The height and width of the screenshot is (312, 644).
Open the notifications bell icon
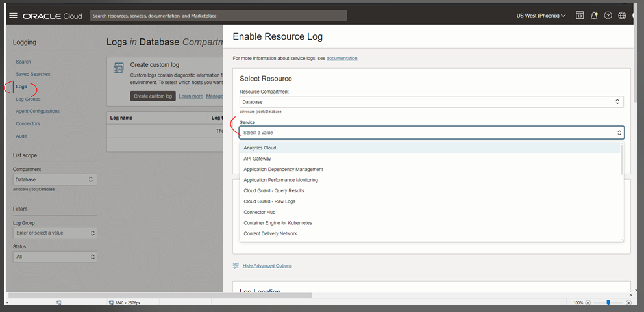pyautogui.click(x=594, y=16)
